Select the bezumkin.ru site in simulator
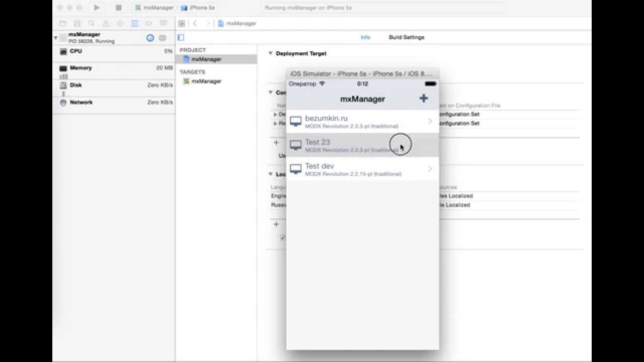 click(362, 121)
